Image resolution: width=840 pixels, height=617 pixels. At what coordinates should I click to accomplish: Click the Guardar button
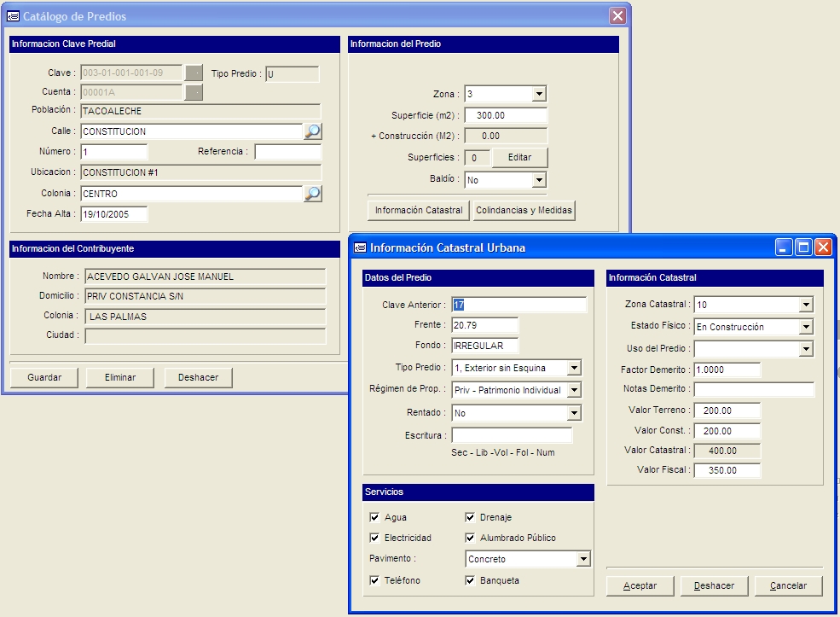pos(44,377)
